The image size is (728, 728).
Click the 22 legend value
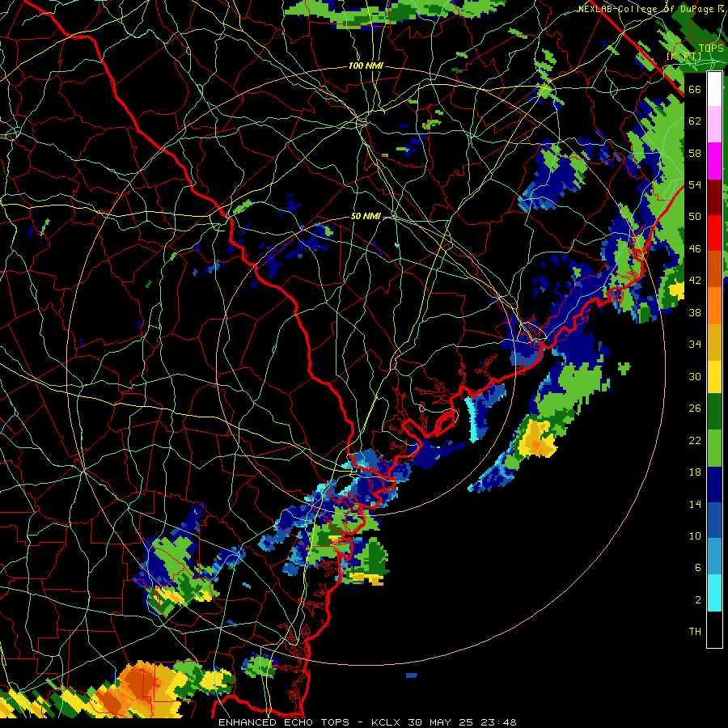pyautogui.click(x=695, y=440)
